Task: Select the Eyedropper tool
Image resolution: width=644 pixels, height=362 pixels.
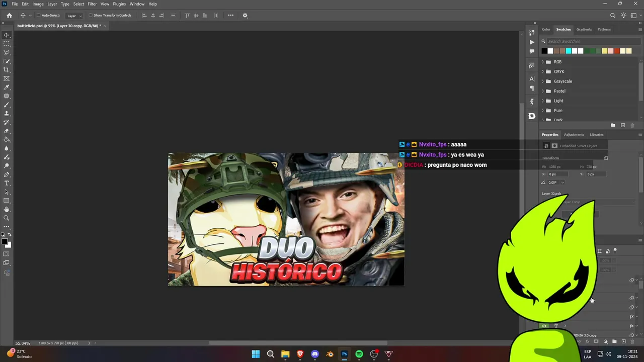Action: 7,87
